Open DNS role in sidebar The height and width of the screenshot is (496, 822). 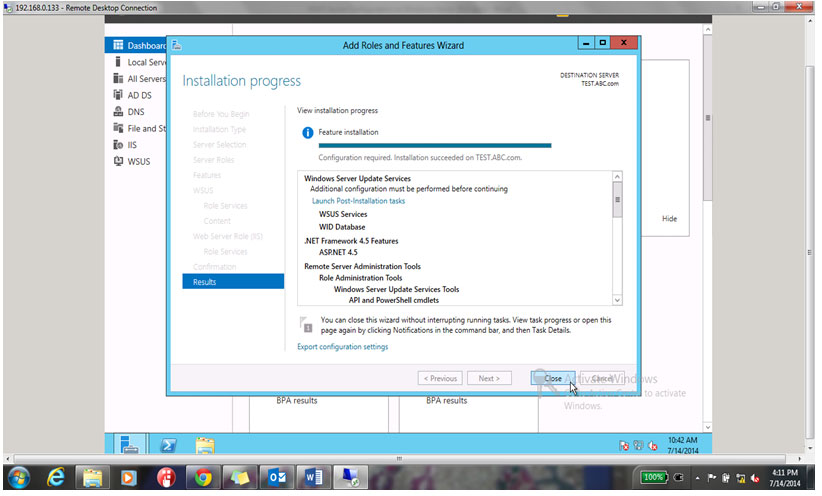coord(129,112)
